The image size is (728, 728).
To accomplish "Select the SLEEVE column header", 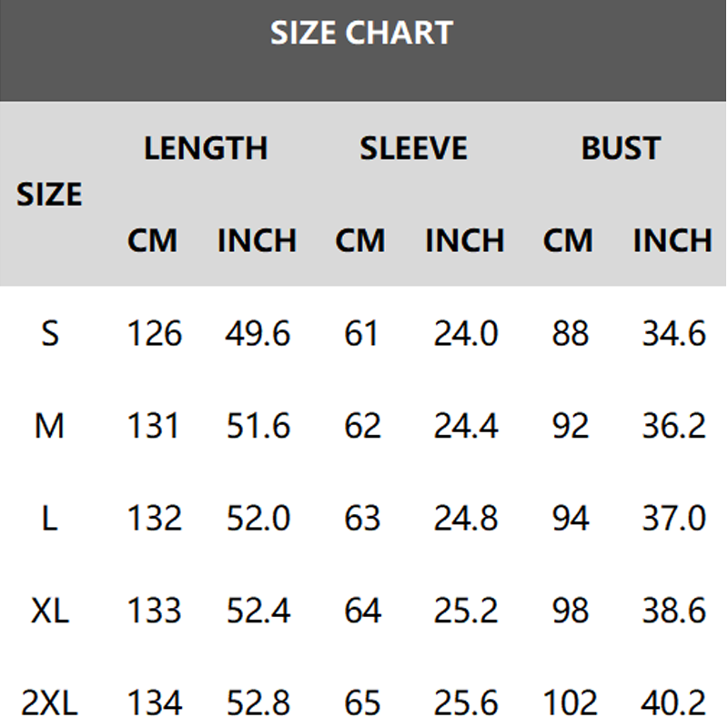I will (x=413, y=148).
